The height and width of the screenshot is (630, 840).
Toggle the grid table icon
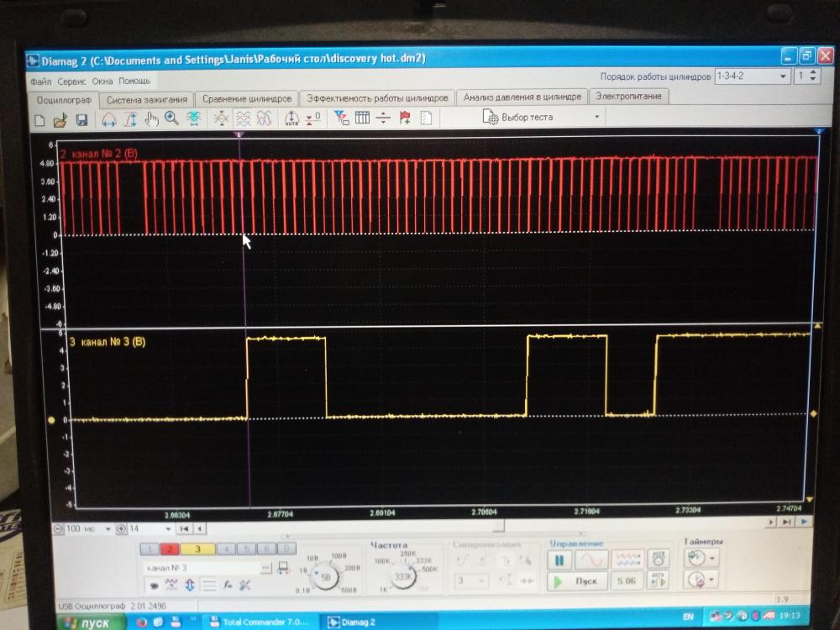click(362, 118)
